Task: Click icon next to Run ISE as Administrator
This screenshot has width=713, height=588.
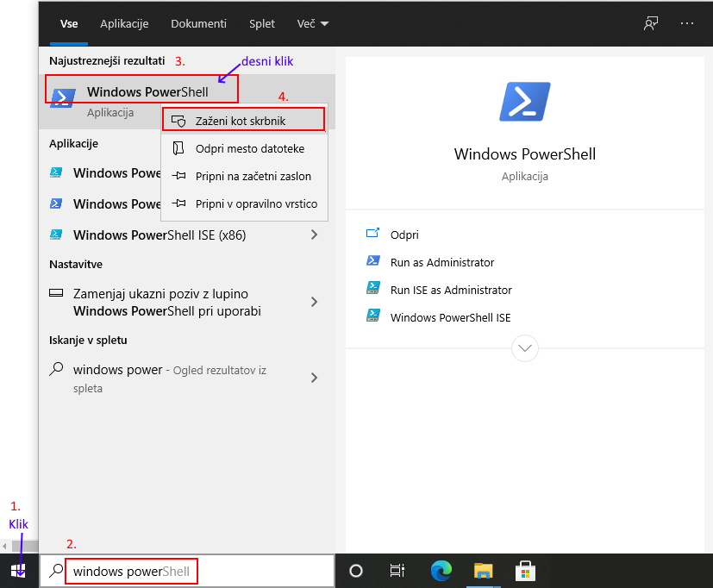Action: point(372,288)
